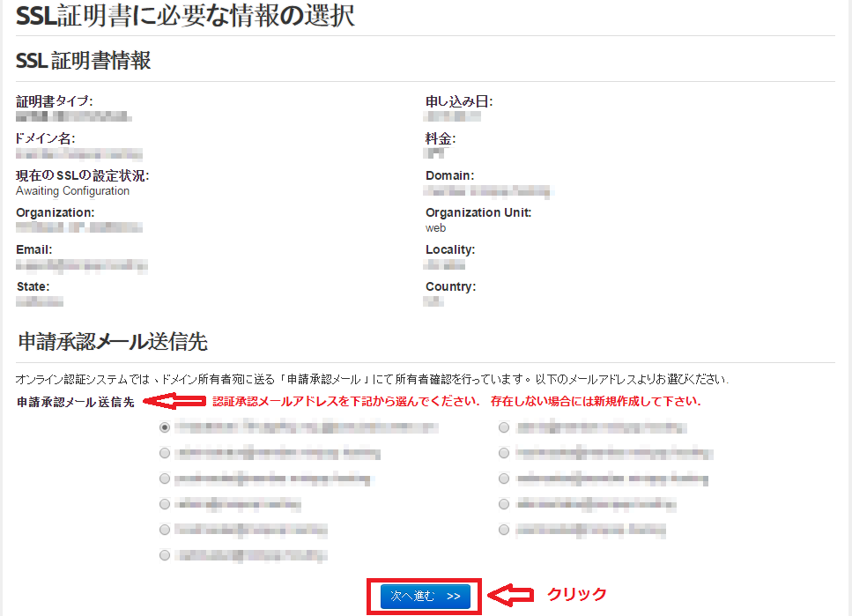Select the first email option in right column

point(503,427)
